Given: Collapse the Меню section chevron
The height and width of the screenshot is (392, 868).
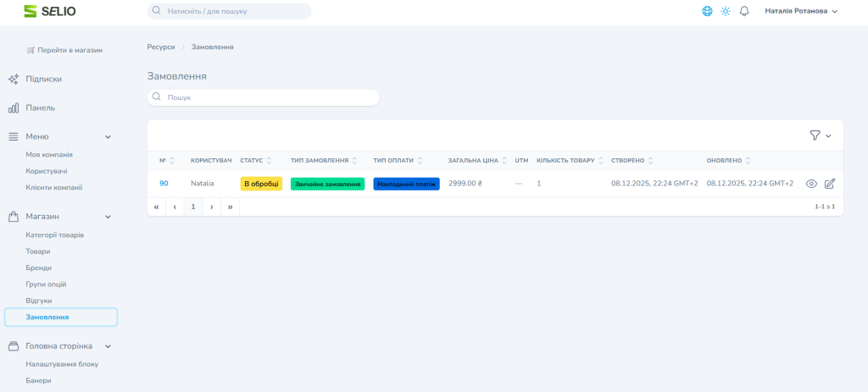Looking at the screenshot, I should click(108, 136).
